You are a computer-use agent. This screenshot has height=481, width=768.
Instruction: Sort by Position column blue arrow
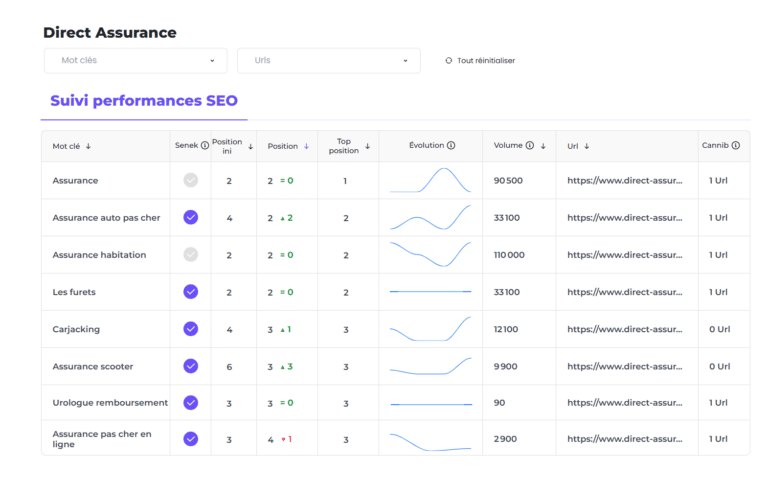(306, 146)
